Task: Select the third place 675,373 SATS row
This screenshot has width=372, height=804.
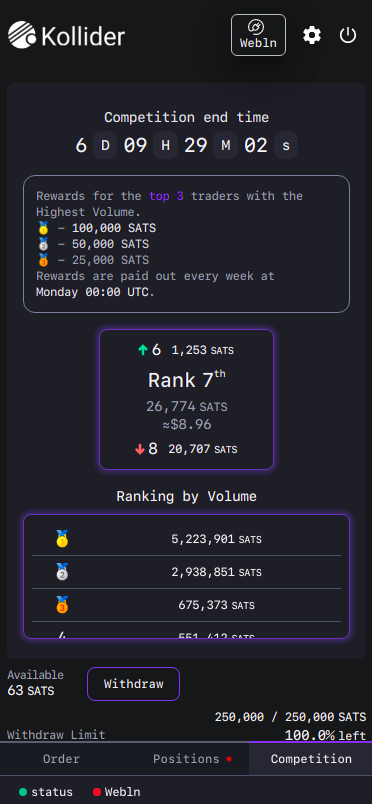Action: (186, 605)
